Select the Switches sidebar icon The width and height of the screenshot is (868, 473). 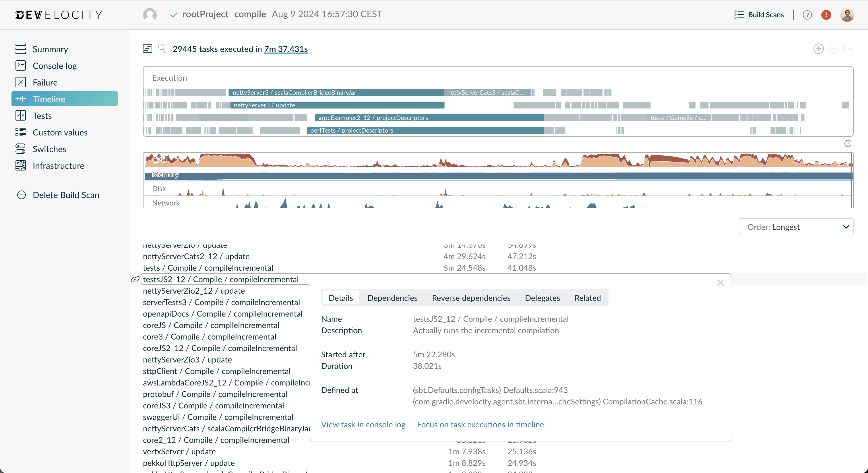pos(21,149)
